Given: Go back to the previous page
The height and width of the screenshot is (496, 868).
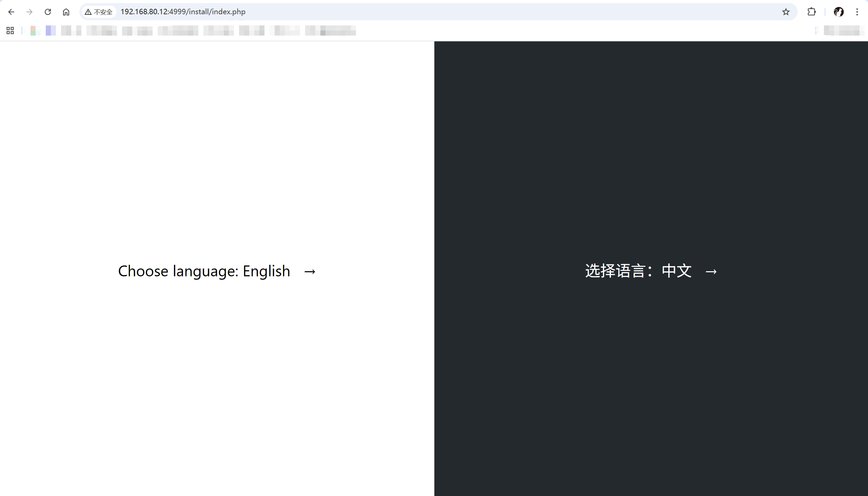Looking at the screenshot, I should [11, 12].
